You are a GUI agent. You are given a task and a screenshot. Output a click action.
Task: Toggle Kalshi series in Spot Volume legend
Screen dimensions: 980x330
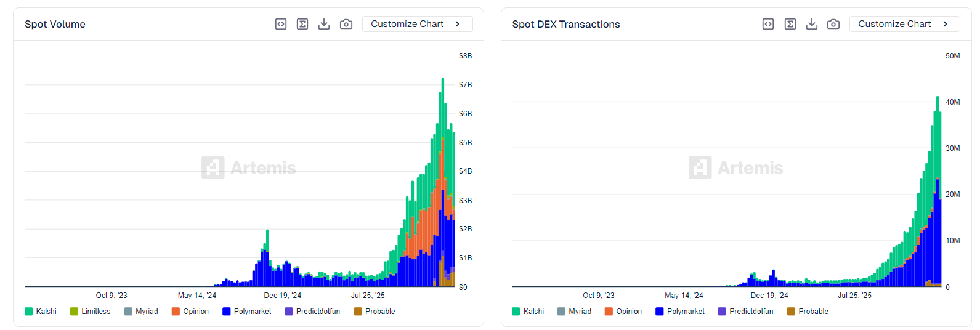pos(41,312)
